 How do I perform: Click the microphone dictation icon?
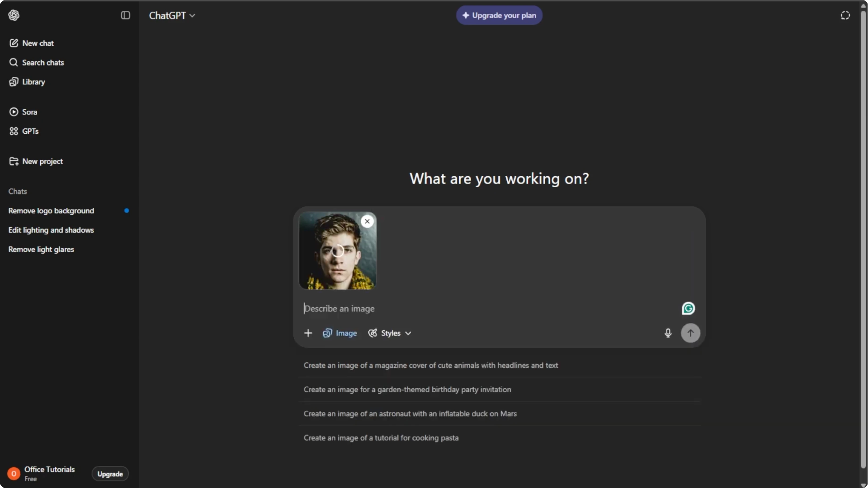click(x=668, y=333)
